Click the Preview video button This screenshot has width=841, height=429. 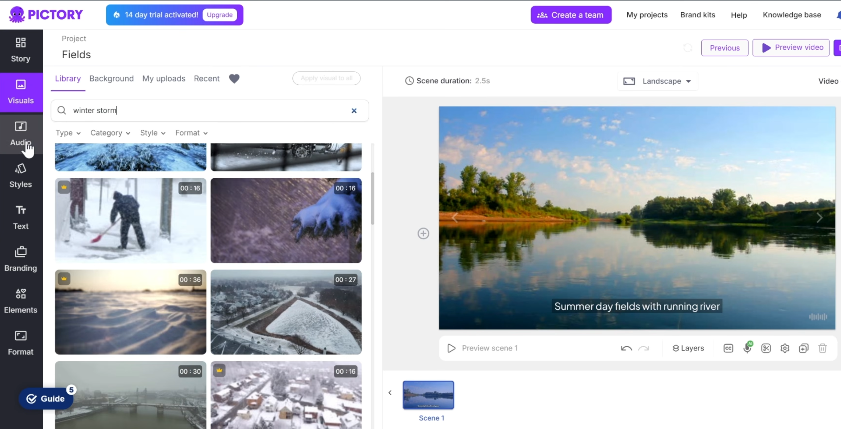(x=791, y=48)
